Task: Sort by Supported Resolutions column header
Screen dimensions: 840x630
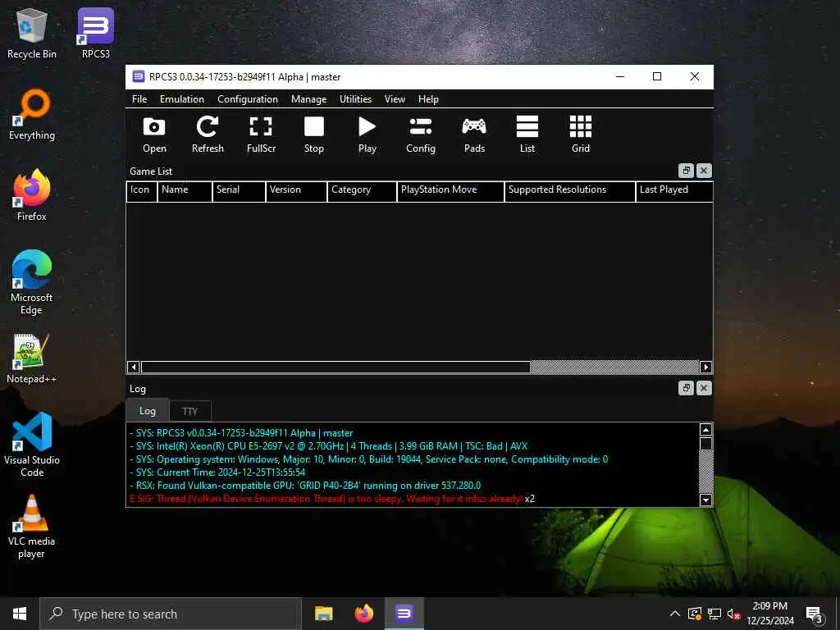Action: pos(569,191)
